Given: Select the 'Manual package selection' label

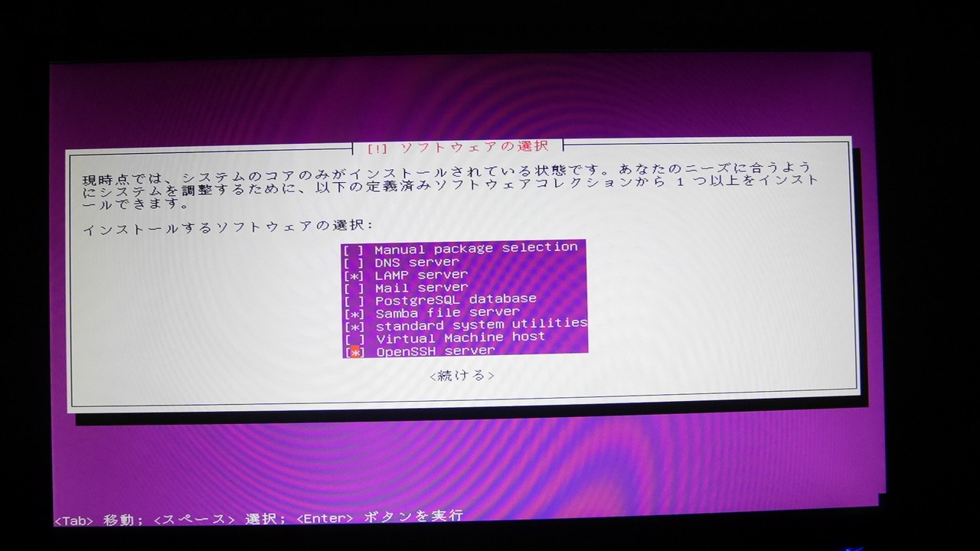Looking at the screenshot, I should (476, 248).
